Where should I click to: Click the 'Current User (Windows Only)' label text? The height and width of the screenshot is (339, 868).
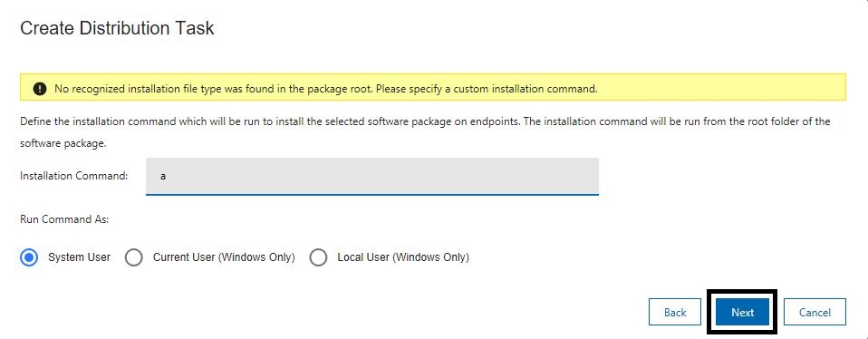[x=224, y=257]
